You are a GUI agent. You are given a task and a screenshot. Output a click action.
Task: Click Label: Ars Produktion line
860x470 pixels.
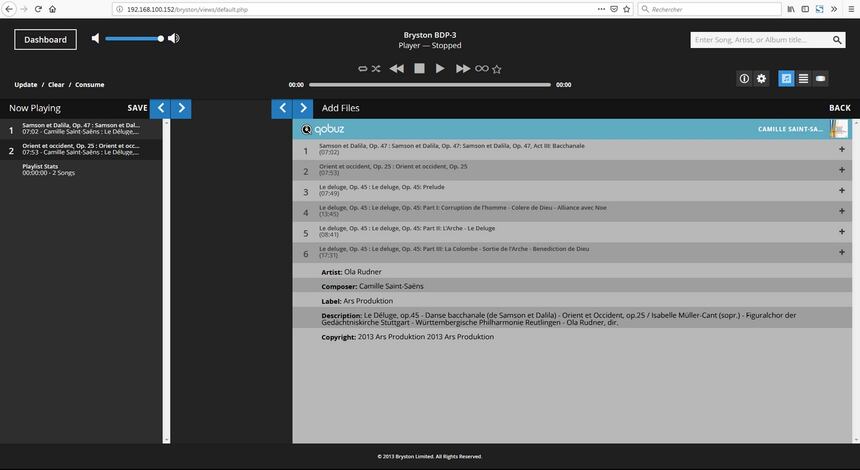pyautogui.click(x=572, y=301)
